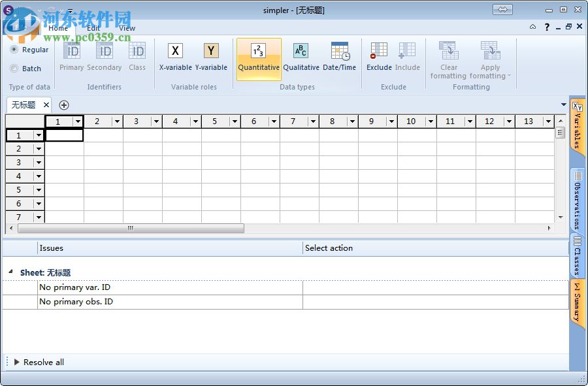The width and height of the screenshot is (588, 386).
Task: Open the Home ribbon tab
Action: (x=58, y=28)
